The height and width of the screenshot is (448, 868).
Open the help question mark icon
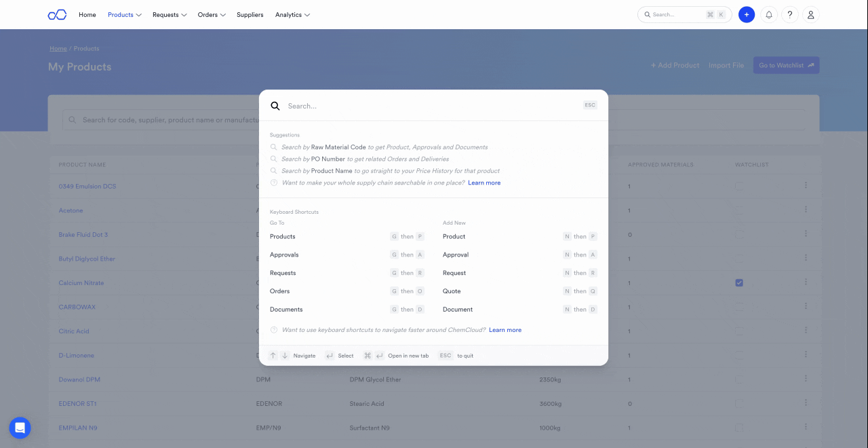(790, 14)
